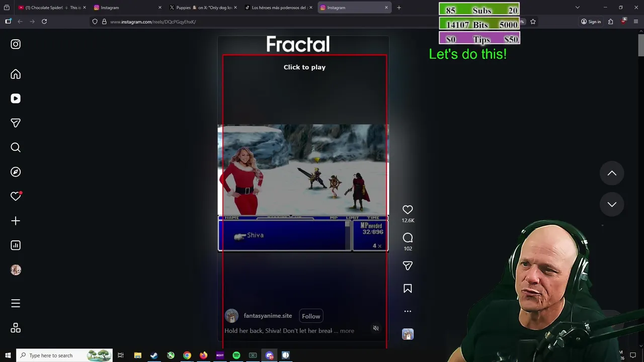The width and height of the screenshot is (644, 362).
Task: Switch to Los héroes más poderosos tab
Action: (279, 8)
